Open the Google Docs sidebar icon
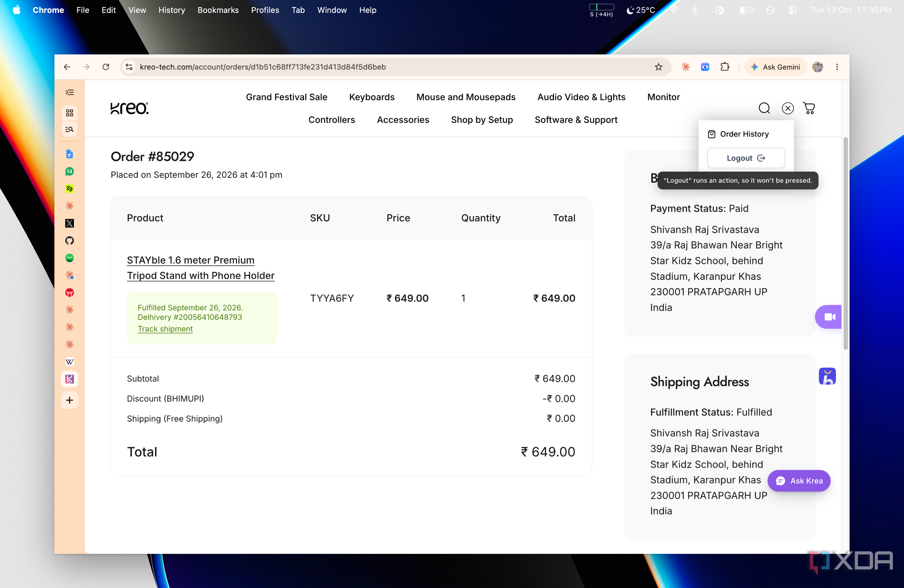This screenshot has width=904, height=588. point(69,154)
